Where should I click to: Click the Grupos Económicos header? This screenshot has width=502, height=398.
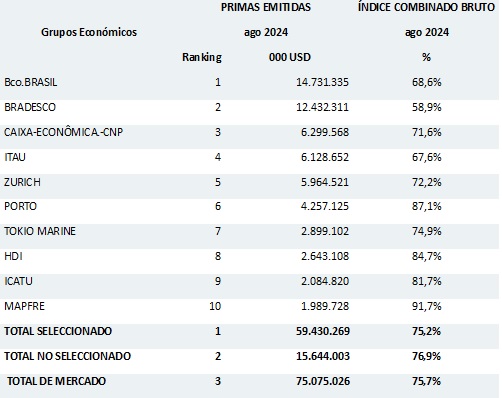[89, 32]
